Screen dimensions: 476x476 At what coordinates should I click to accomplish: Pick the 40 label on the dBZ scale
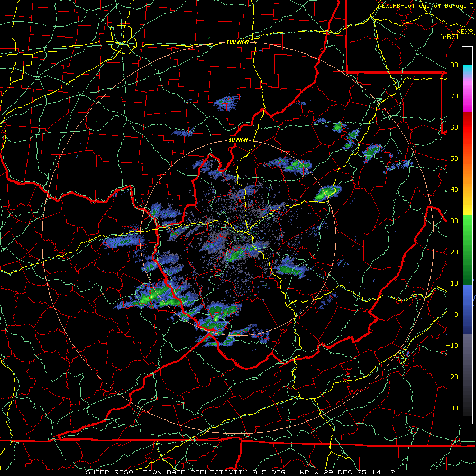[x=454, y=190]
